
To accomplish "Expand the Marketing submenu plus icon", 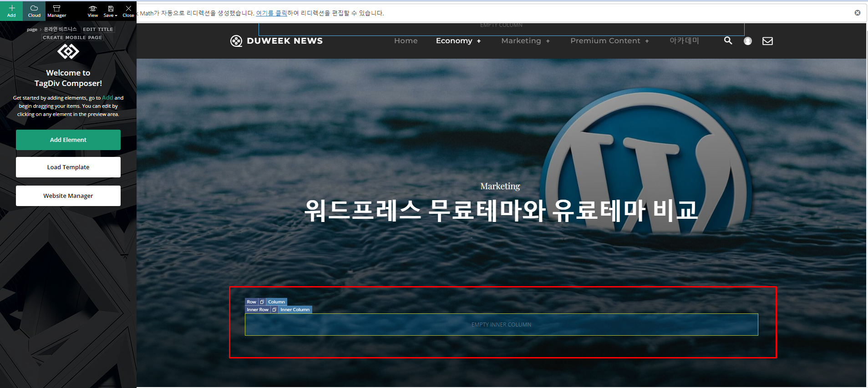I will coord(548,41).
